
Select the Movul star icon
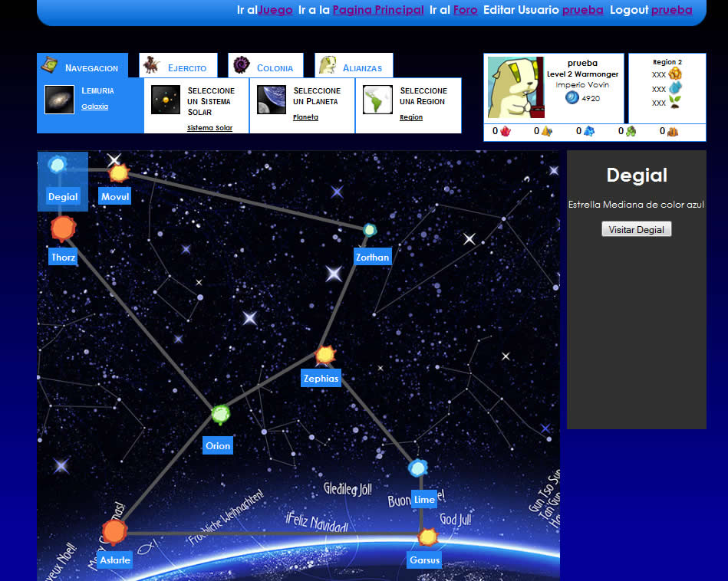(118, 173)
